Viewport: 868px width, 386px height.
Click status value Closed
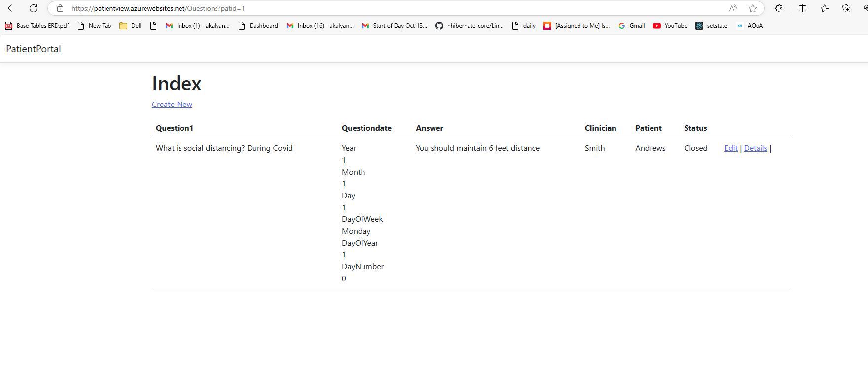point(696,148)
